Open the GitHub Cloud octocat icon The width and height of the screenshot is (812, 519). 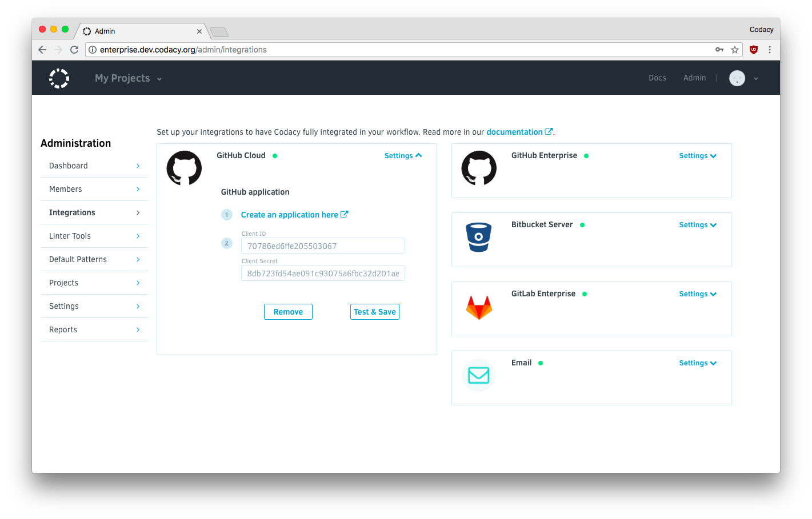coord(184,168)
